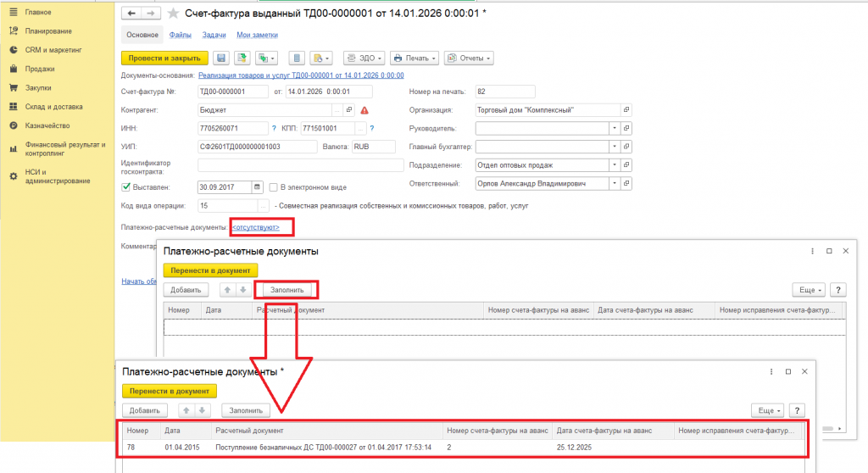Viewport: 868px width, 473px height.
Task: Toggle the Выставлен checkbox
Action: point(126,187)
